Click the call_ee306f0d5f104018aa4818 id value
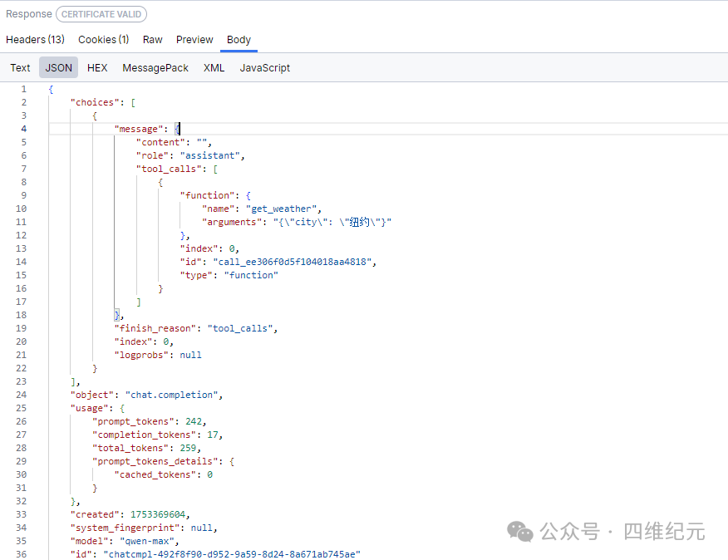728x560 pixels. click(x=292, y=262)
